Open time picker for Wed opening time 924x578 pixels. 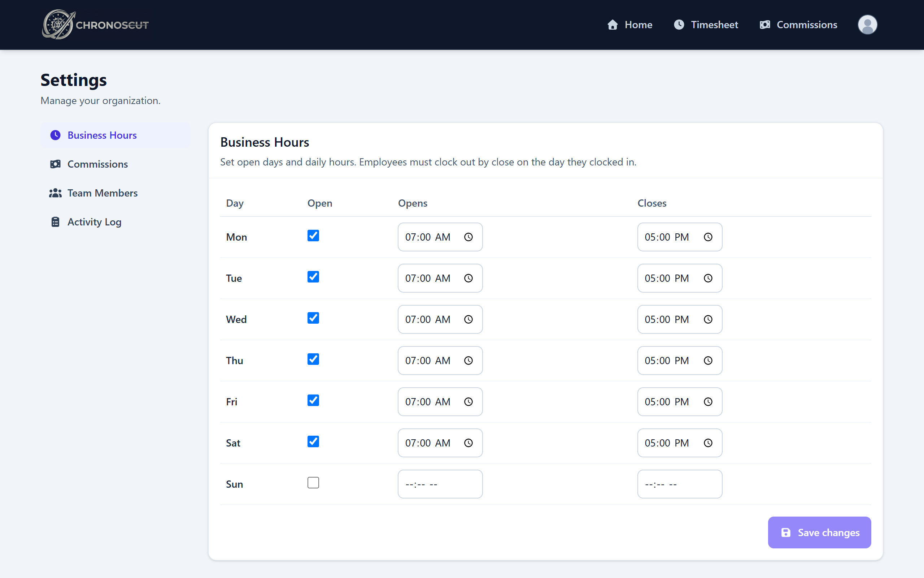pos(468,320)
